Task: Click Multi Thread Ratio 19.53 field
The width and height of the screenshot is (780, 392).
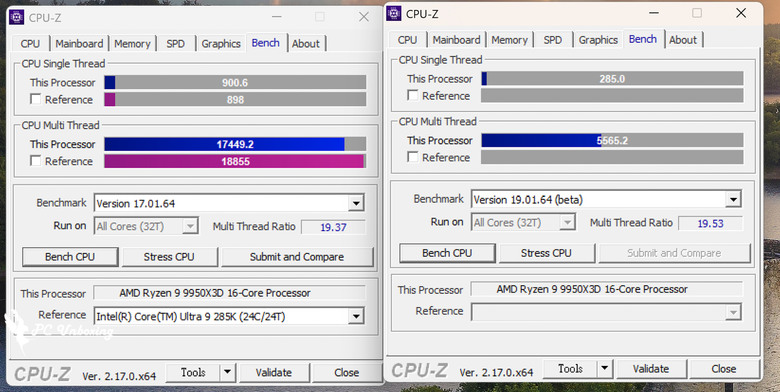Action: pos(710,223)
